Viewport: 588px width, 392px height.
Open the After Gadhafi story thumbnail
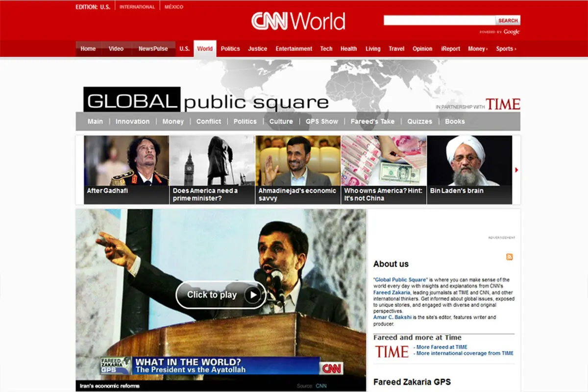coord(126,170)
